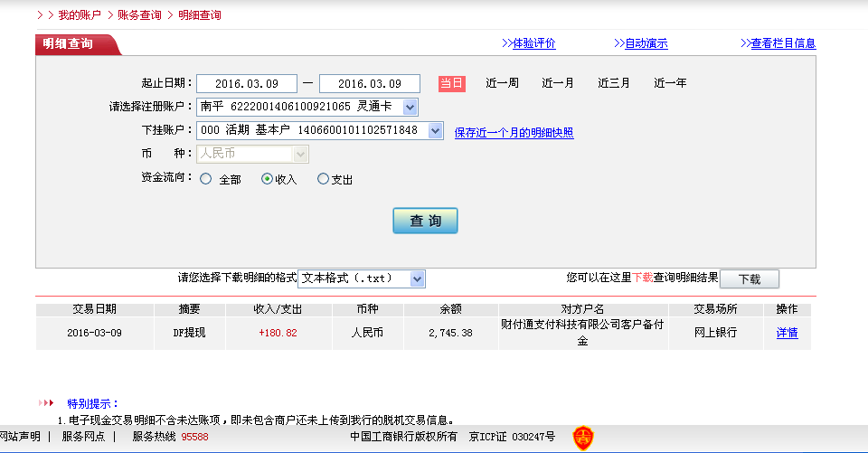Click the 保存近一个月的明细快照 link

(x=514, y=133)
